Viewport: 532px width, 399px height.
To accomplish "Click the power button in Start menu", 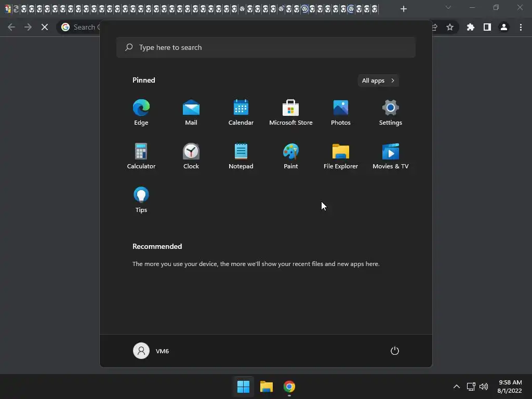I will coord(395,351).
